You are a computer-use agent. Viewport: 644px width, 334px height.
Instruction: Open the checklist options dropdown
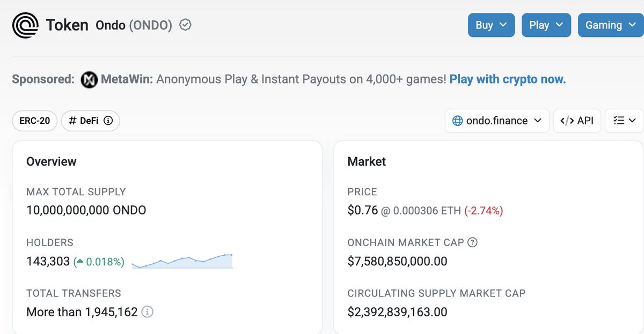624,121
